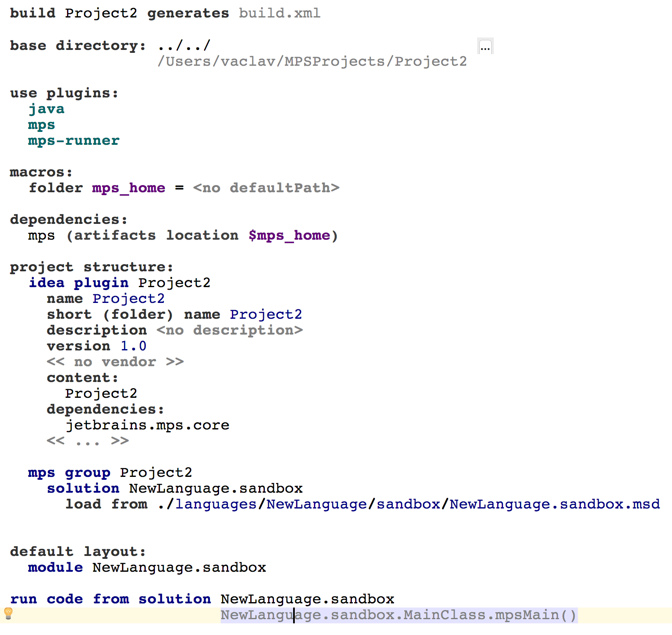
Task: Click the short folder name Project2 value
Action: pos(266,315)
